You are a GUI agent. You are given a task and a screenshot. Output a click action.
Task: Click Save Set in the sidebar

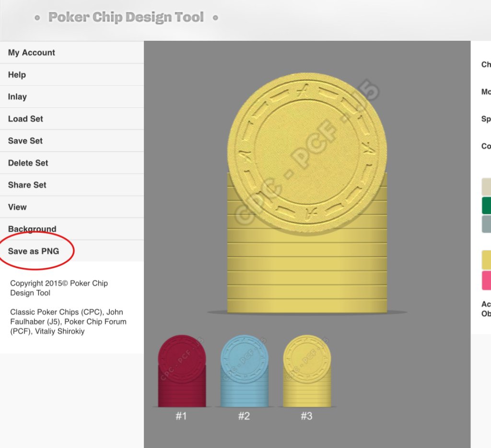point(25,141)
